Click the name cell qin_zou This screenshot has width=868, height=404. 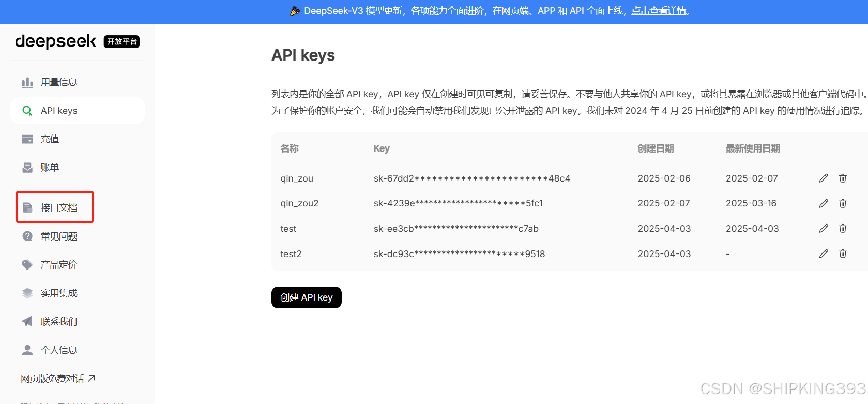297,178
